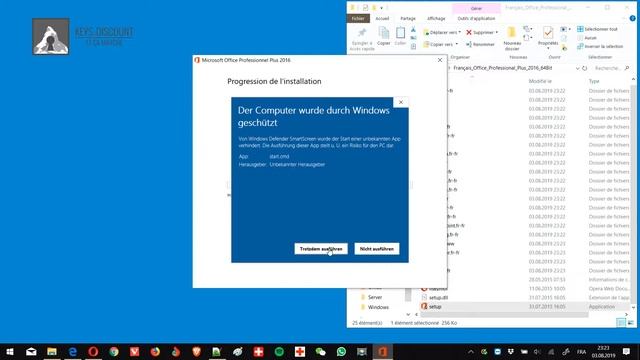
Task: Open File Explorer help question mark icon
Action: pyautogui.click(x=633, y=18)
